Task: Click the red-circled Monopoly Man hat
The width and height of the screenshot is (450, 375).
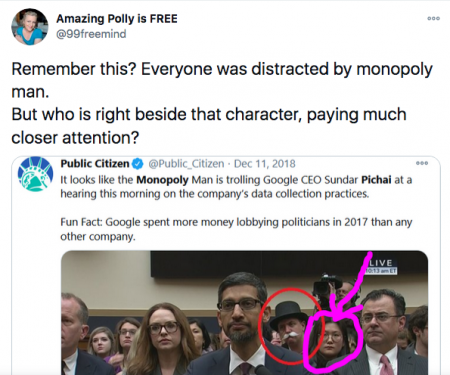Action: click(288, 311)
